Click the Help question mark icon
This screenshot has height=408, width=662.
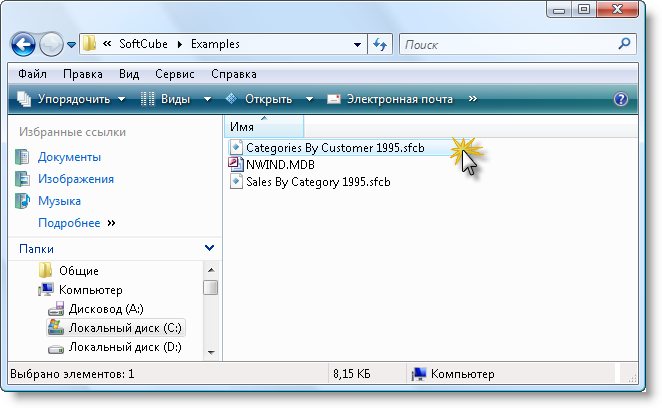pyautogui.click(x=620, y=99)
